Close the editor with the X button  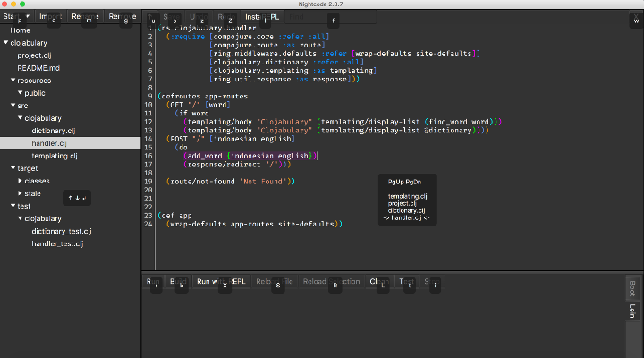point(636,17)
